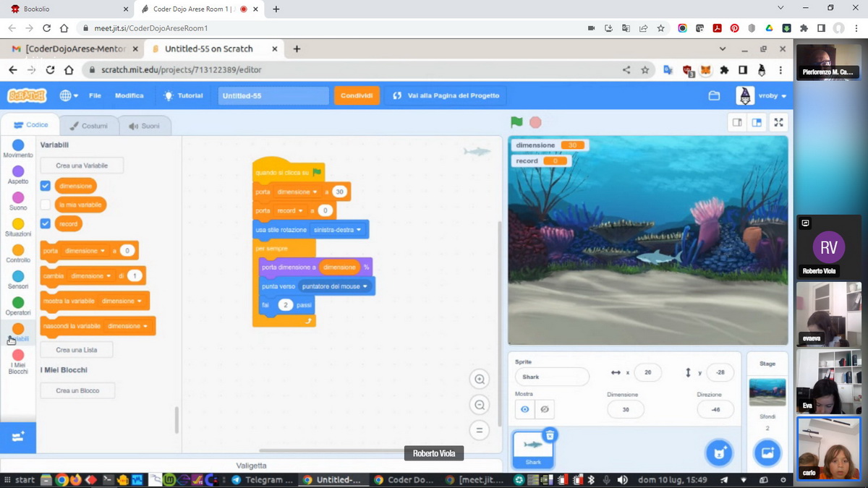Enter full screen stage mode
This screenshot has width=868, height=488.
point(779,122)
